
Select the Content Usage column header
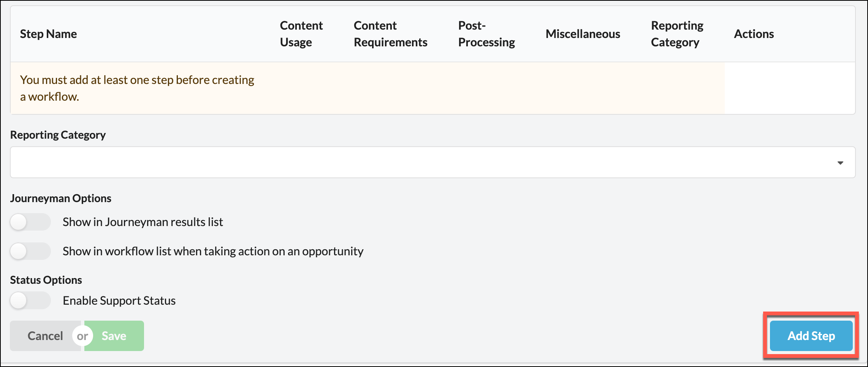tap(301, 34)
